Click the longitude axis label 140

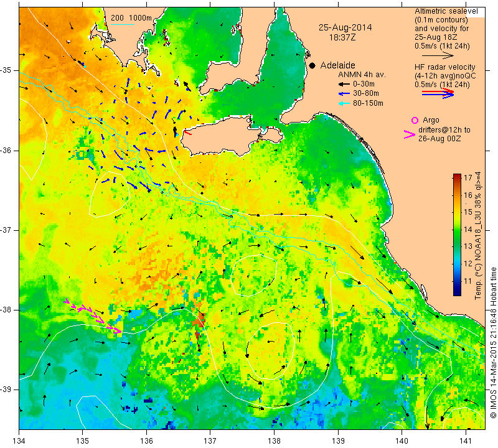402,441
